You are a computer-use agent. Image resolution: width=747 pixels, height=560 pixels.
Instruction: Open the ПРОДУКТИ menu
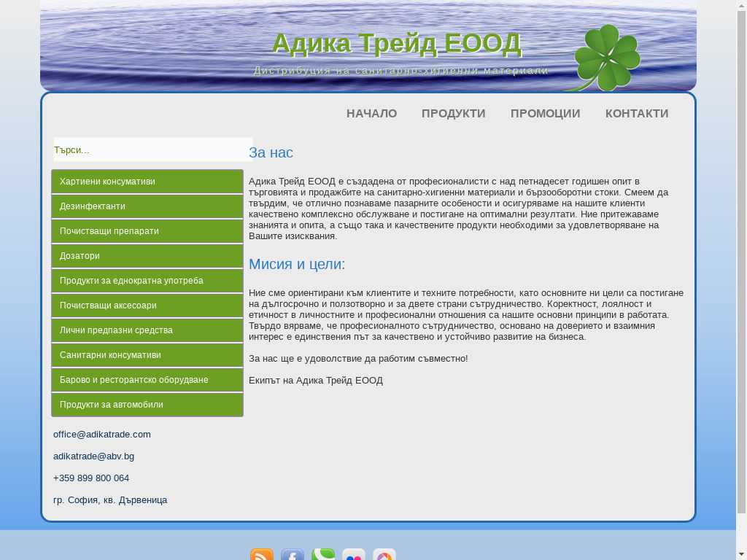(454, 113)
